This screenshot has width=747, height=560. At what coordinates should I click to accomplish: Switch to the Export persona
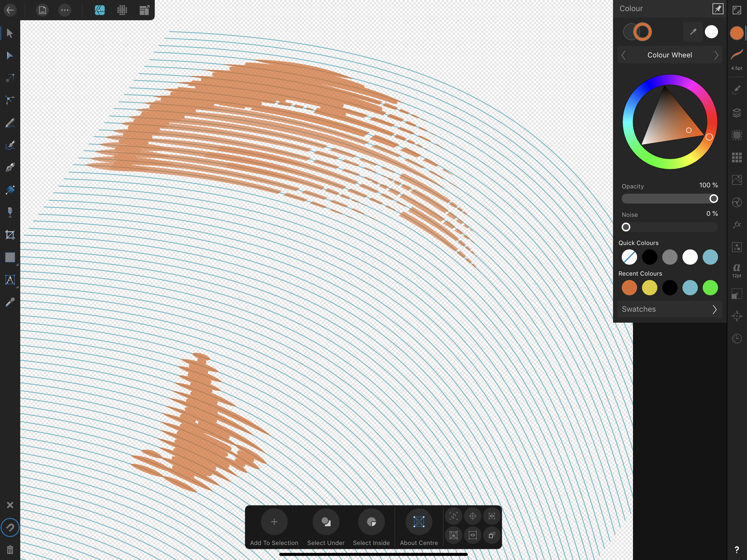point(144,10)
